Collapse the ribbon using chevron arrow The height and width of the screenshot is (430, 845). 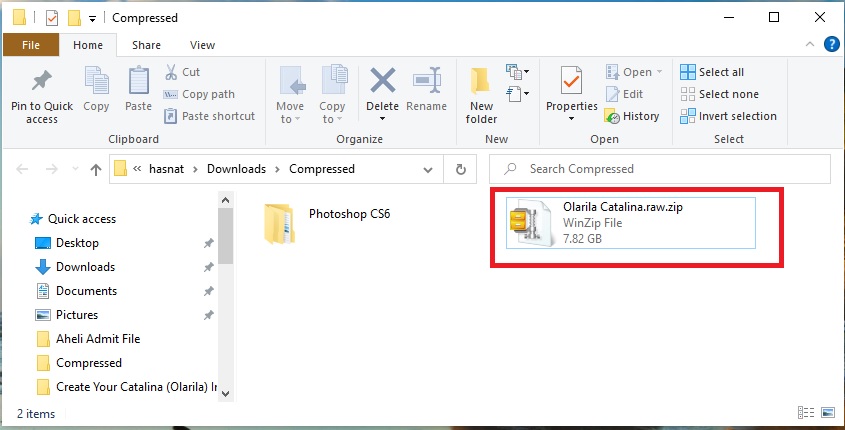click(x=811, y=45)
